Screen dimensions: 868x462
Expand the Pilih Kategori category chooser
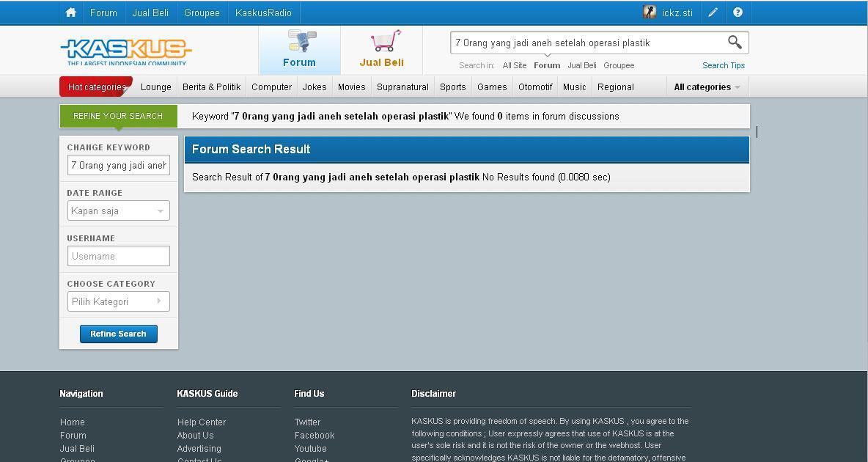click(x=119, y=301)
